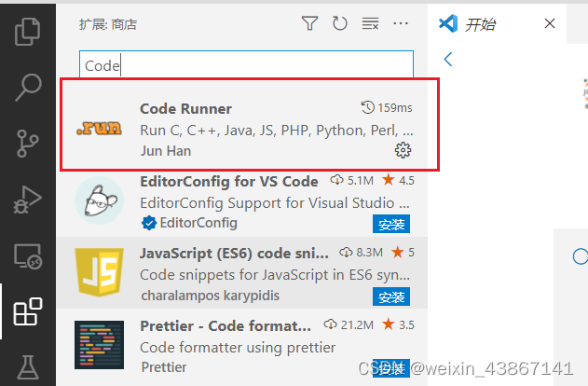
Task: Open the Search view in activity bar
Action: (x=28, y=87)
